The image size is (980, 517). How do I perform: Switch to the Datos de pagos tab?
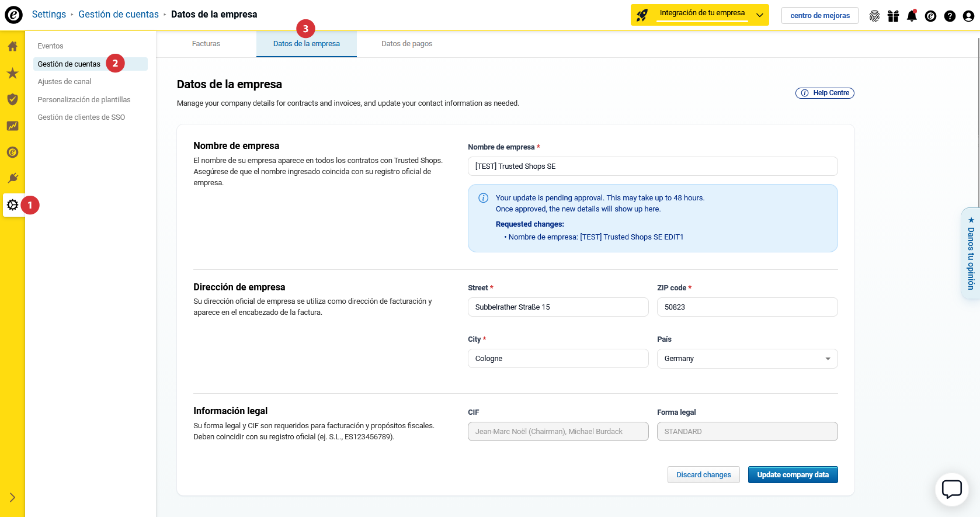406,44
